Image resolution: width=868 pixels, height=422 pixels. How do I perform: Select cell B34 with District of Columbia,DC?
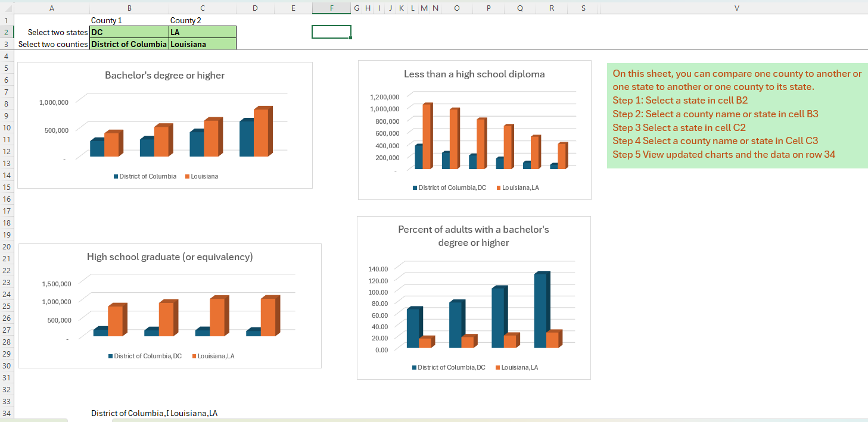click(x=129, y=413)
